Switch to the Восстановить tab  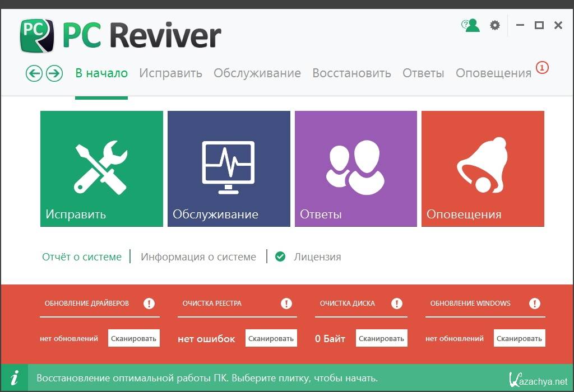(351, 73)
